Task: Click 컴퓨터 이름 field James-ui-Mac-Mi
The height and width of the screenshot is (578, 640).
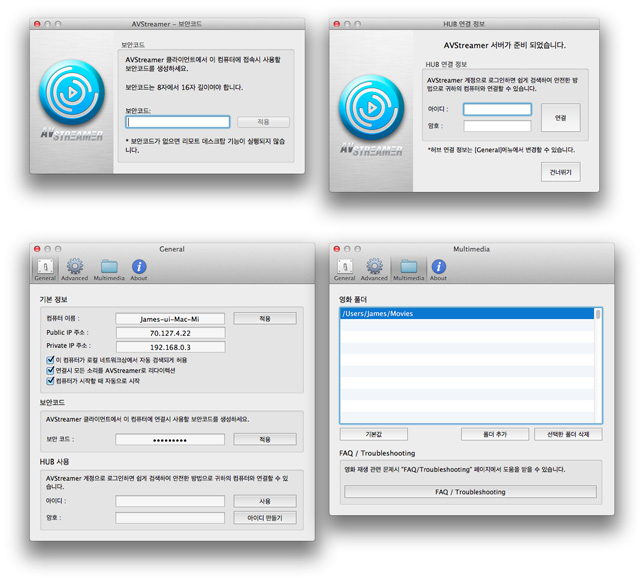Action: pos(170,319)
